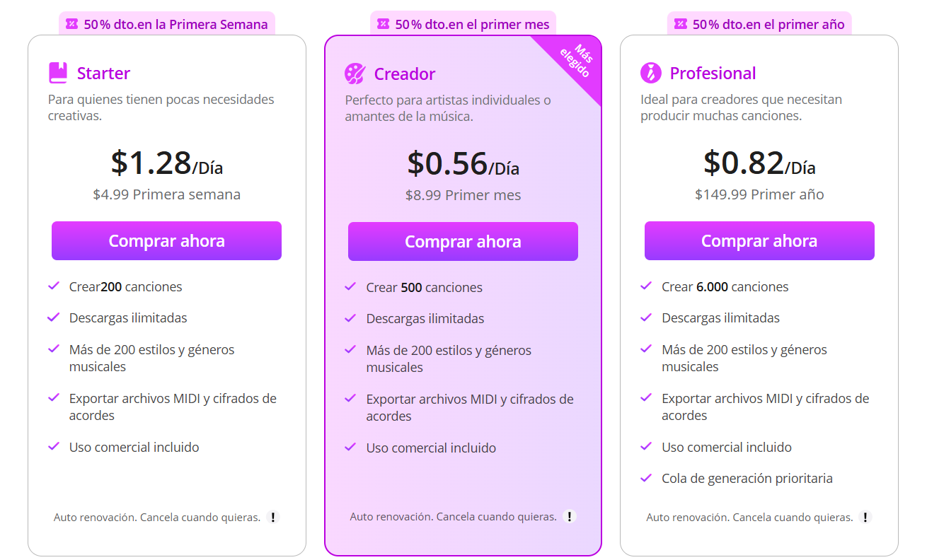Click the 50% dto. primer año badge

[x=759, y=24]
